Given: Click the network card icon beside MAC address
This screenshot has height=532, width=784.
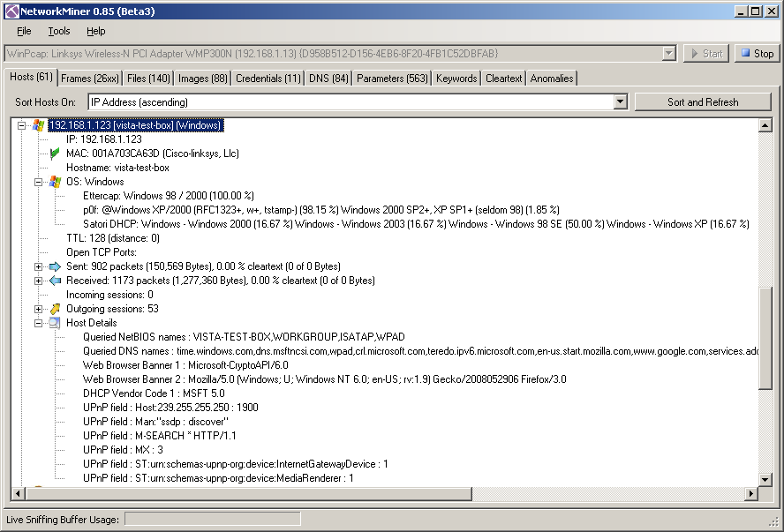Looking at the screenshot, I should point(55,154).
